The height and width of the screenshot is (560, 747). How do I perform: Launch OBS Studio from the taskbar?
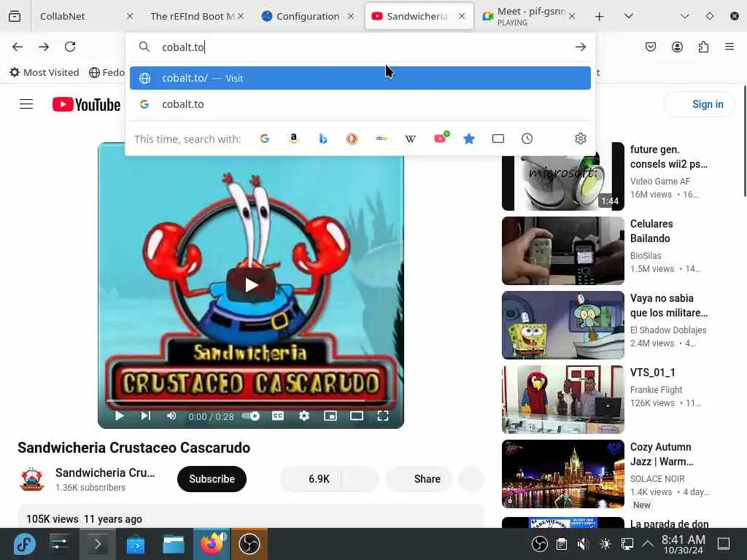point(249,544)
